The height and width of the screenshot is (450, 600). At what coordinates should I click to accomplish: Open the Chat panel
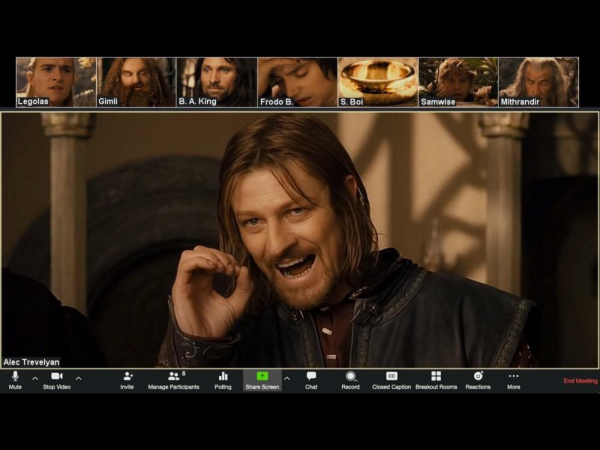point(311,379)
